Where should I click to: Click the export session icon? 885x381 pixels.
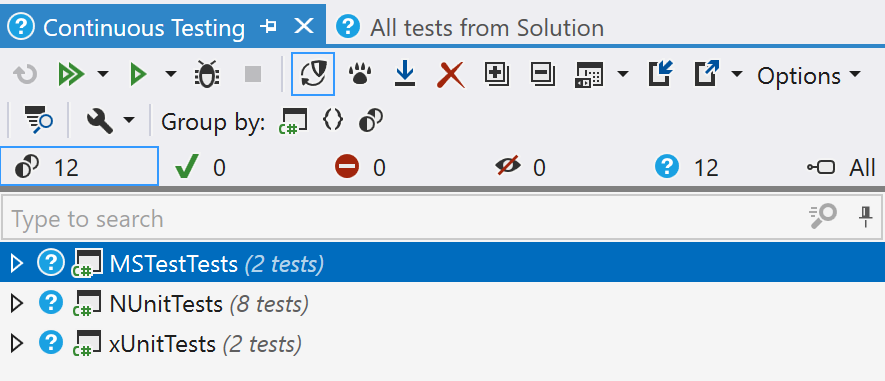pos(707,74)
